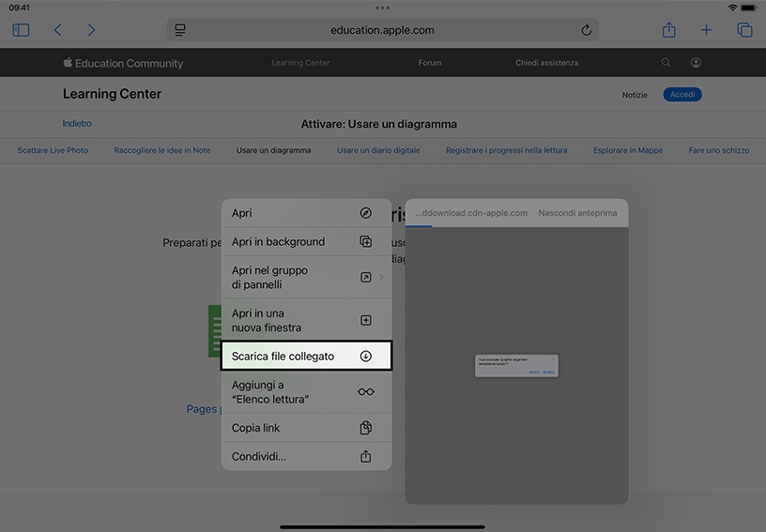This screenshot has width=766, height=532.
Task: Select Scarica file collegato
Action: click(306, 356)
